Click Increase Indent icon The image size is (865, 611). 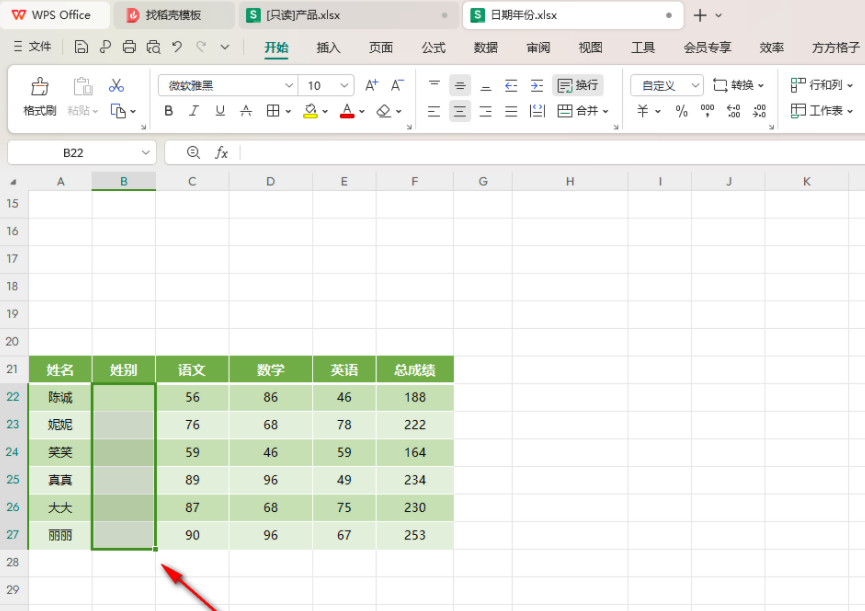(537, 85)
